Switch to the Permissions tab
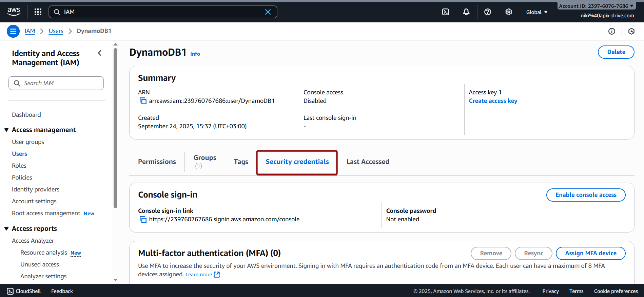 coord(157,162)
